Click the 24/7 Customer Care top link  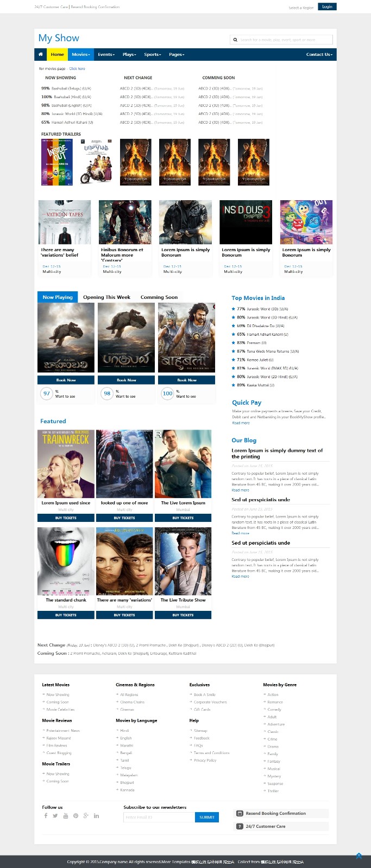(51, 7)
